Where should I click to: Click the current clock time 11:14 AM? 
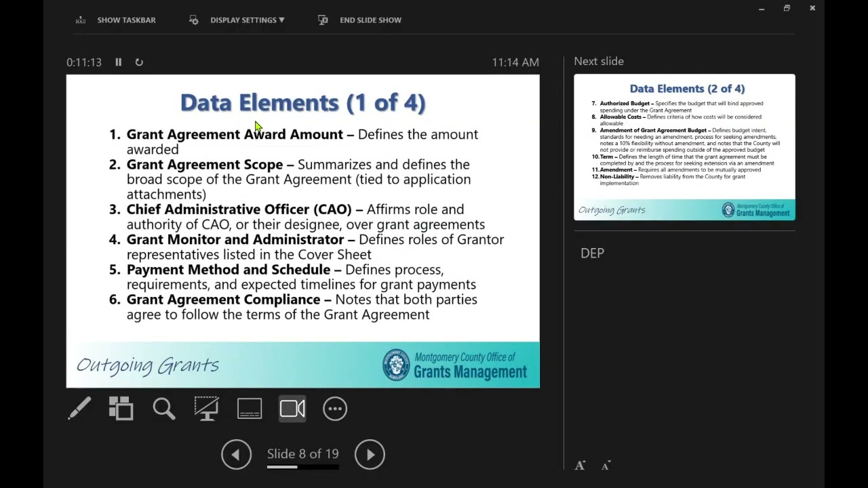tap(515, 62)
